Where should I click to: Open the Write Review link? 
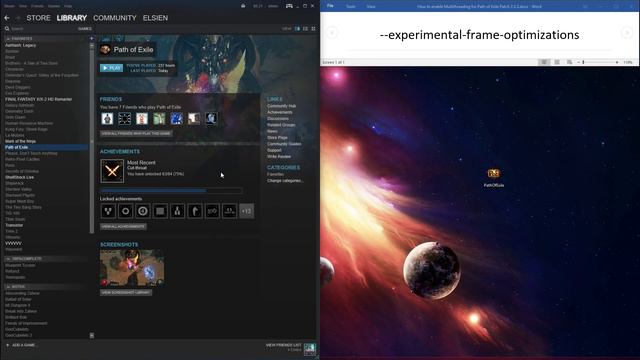279,157
